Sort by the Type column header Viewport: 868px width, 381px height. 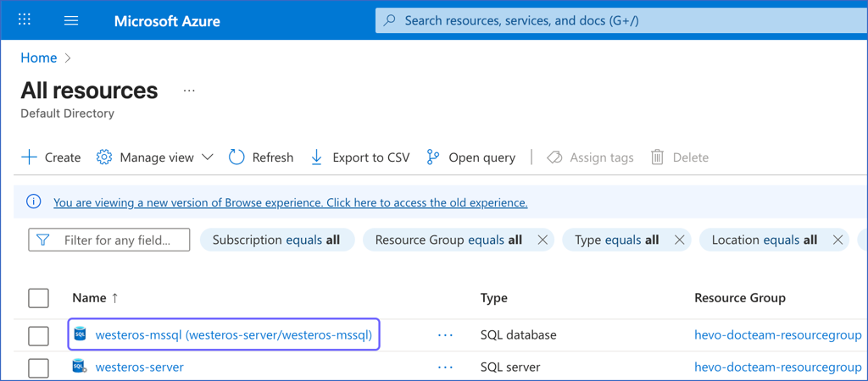(x=494, y=298)
